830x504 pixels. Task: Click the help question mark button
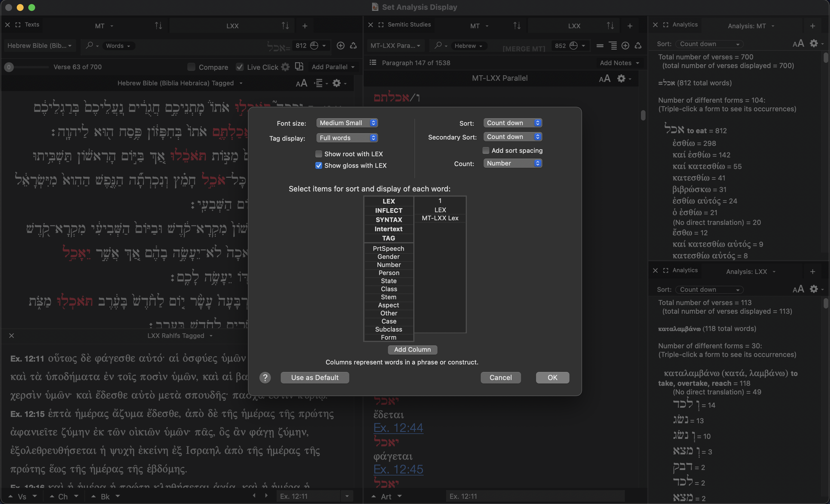[265, 378]
